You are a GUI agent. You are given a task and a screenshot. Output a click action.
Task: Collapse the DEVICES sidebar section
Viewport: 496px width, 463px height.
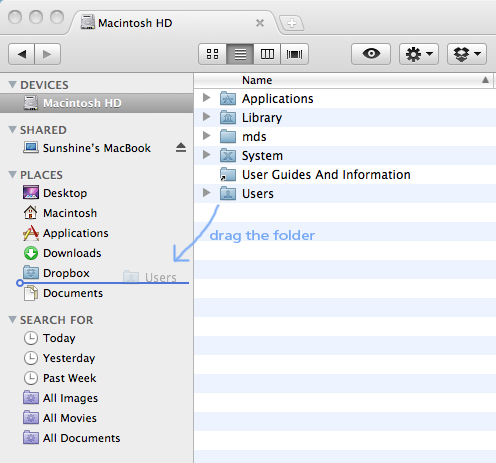point(13,84)
